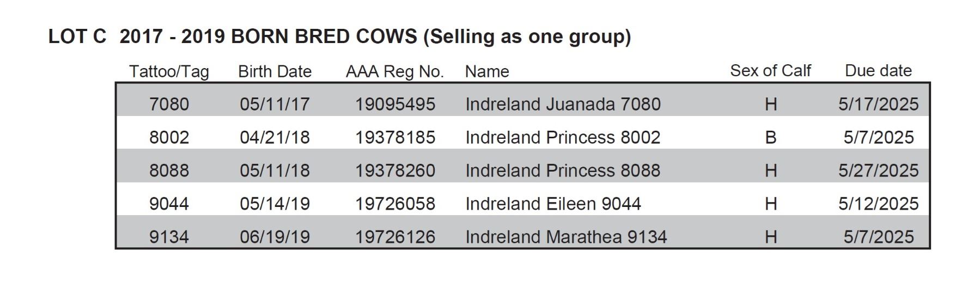980x287 pixels.
Task: Click the name Indreland Princess 8002
Action: (562, 137)
